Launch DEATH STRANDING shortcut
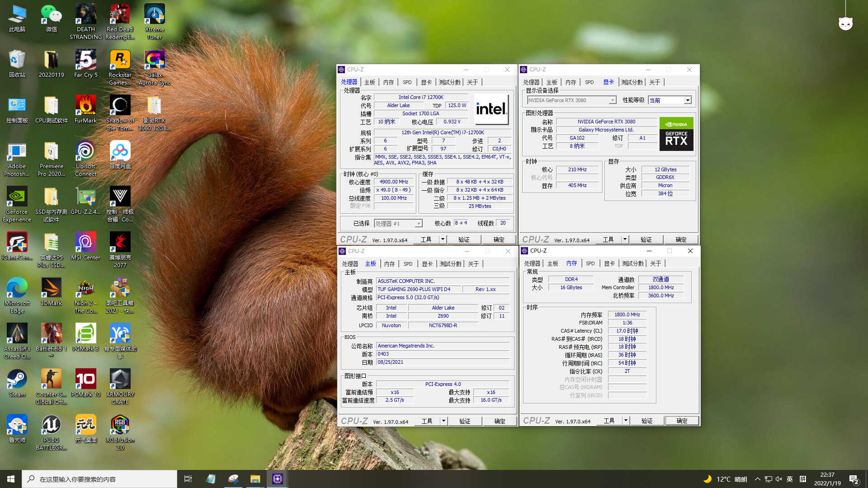The width and height of the screenshot is (868, 488). click(x=86, y=22)
